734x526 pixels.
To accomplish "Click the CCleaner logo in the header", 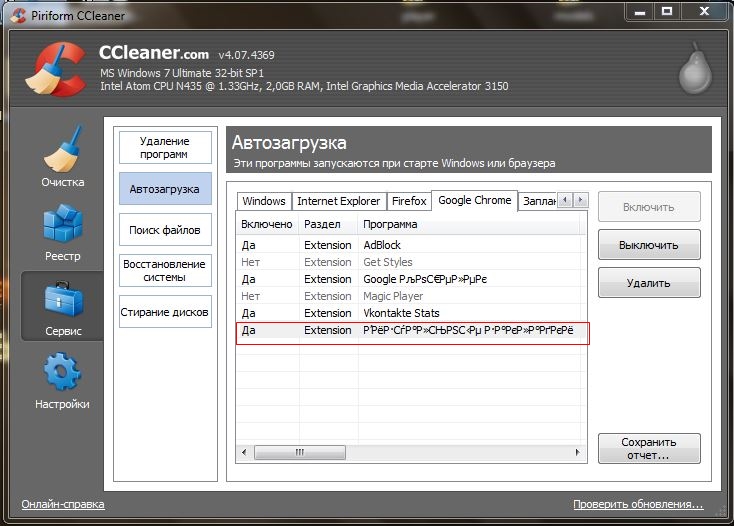I will tap(56, 69).
